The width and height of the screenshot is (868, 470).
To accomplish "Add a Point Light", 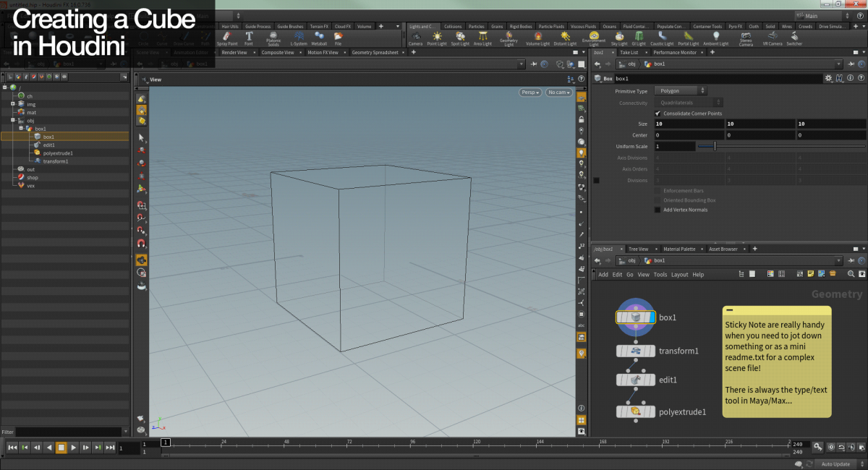I will coord(437,38).
